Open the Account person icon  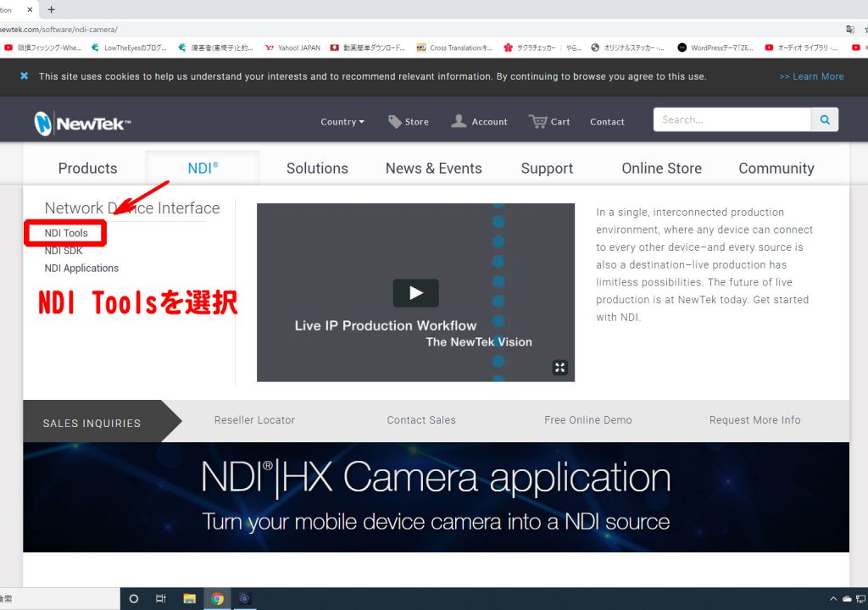coord(459,121)
